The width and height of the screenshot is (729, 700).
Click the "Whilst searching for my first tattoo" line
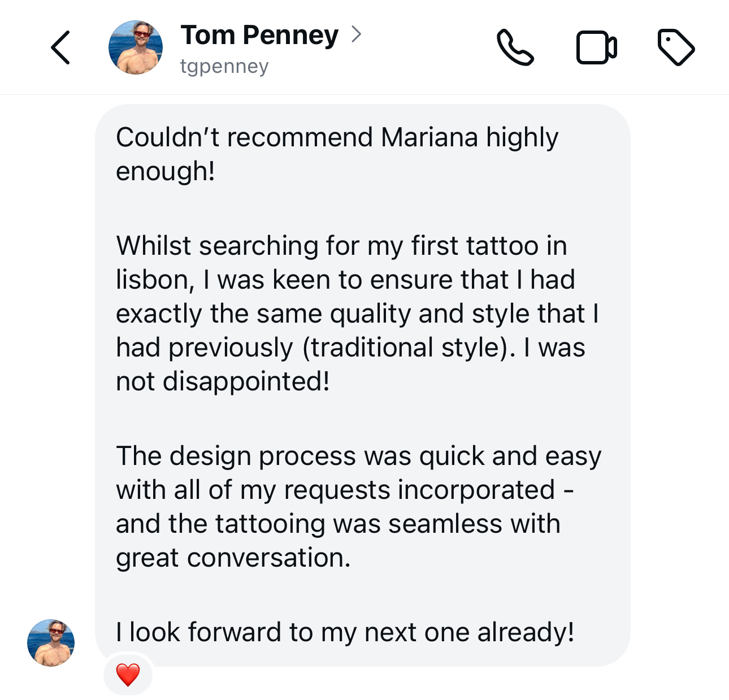pyautogui.click(x=341, y=246)
